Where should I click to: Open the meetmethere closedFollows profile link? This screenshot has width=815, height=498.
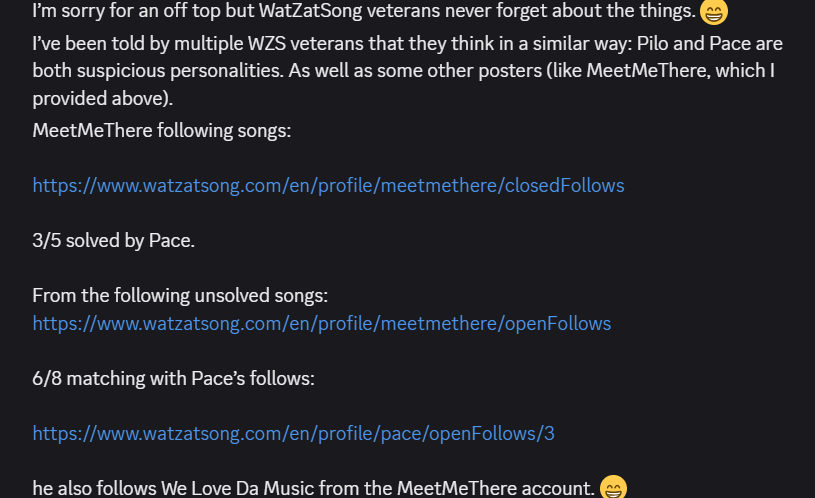coord(328,185)
